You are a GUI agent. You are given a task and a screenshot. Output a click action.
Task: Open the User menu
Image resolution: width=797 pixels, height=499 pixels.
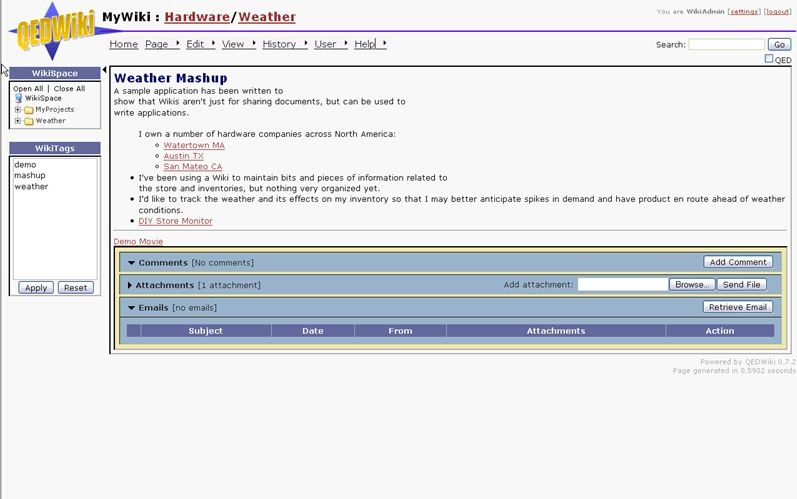click(x=325, y=44)
